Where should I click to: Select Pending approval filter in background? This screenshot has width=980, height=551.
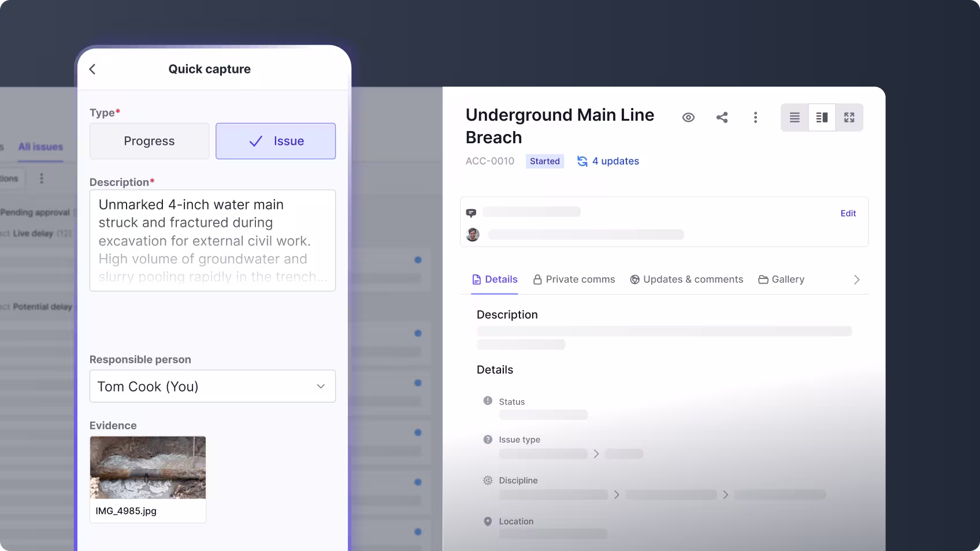pyautogui.click(x=35, y=213)
